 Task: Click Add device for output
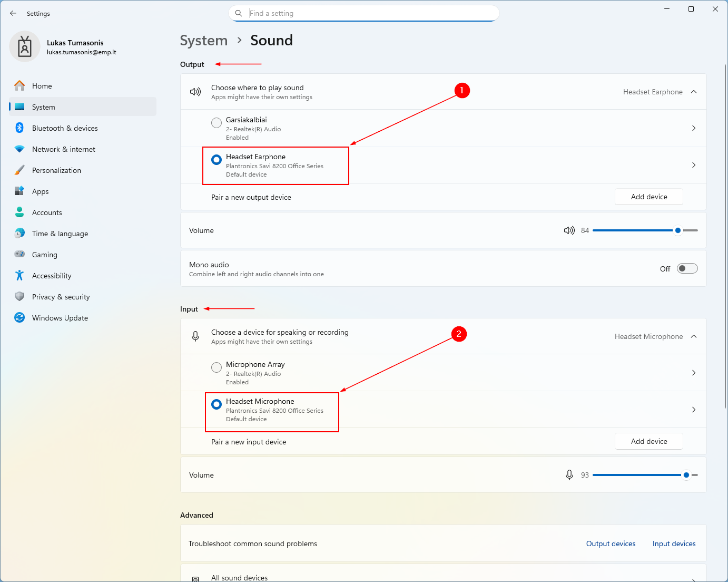click(648, 196)
